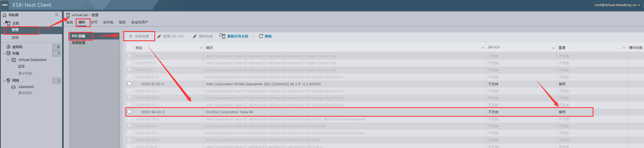Image resolution: width=644 pixels, height=148 pixels.
Task: Collapse the 网络 tree node chevron
Action: [x=4, y=80]
